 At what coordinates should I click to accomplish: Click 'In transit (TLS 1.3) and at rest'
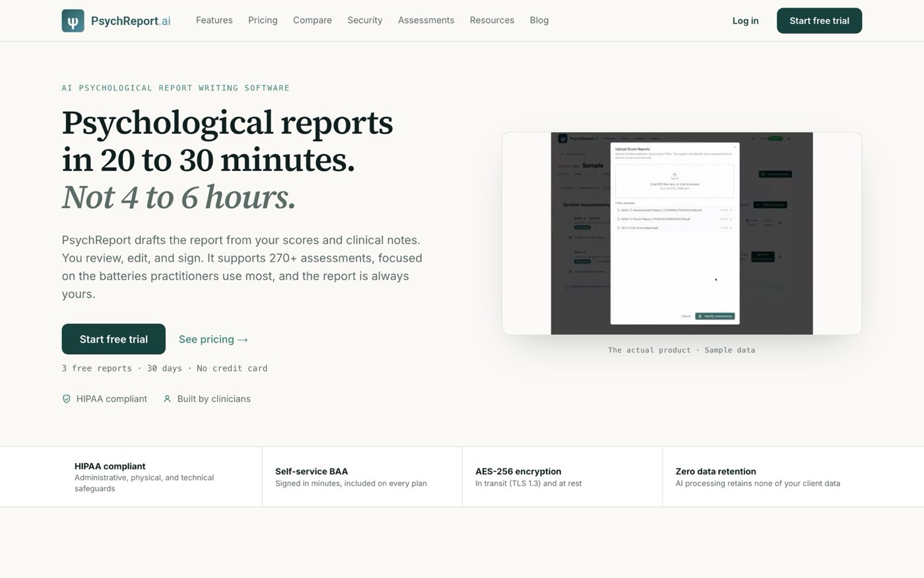[529, 484]
